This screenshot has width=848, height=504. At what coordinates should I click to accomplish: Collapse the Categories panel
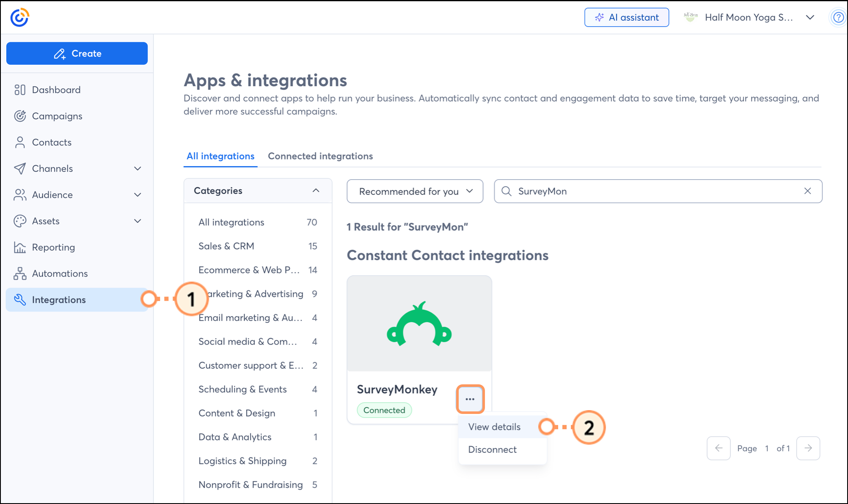point(316,191)
